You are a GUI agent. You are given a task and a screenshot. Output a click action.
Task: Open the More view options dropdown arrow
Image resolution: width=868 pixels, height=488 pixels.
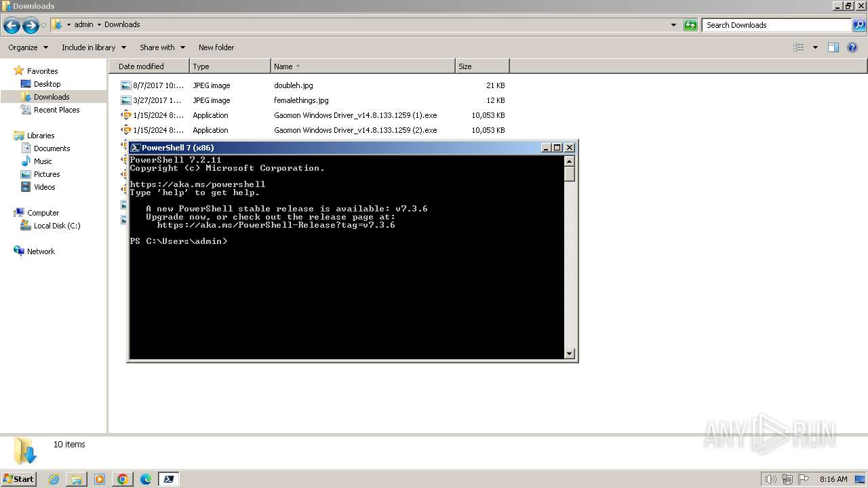point(815,47)
